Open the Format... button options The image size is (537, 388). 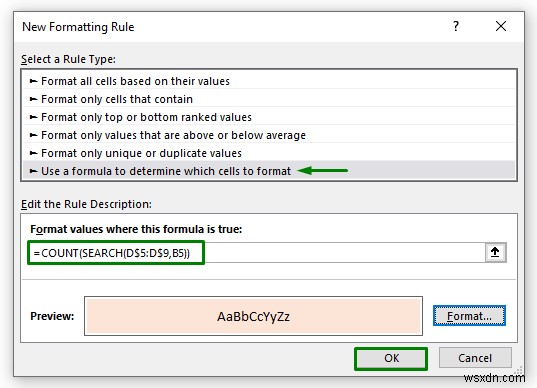coord(469,316)
